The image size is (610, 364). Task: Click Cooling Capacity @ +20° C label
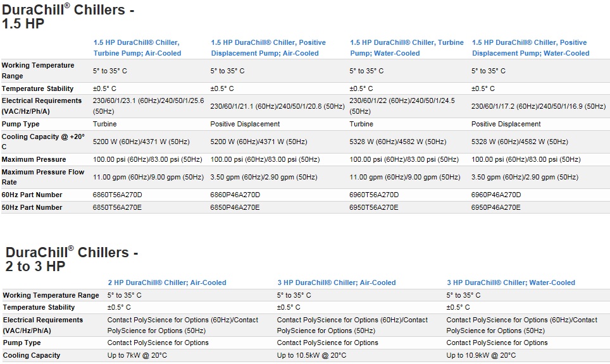pyautogui.click(x=43, y=142)
